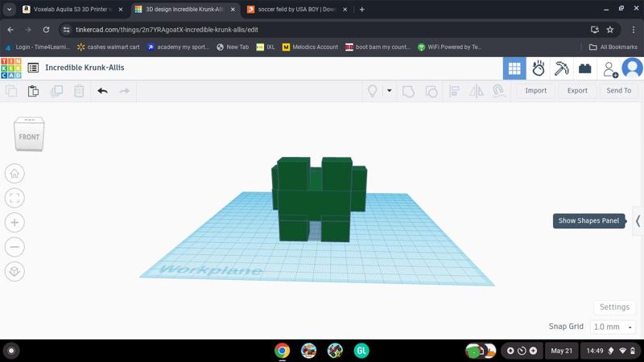Click the Duplicate and repeat icon
Viewport: 644px width, 362px height.
56,91
